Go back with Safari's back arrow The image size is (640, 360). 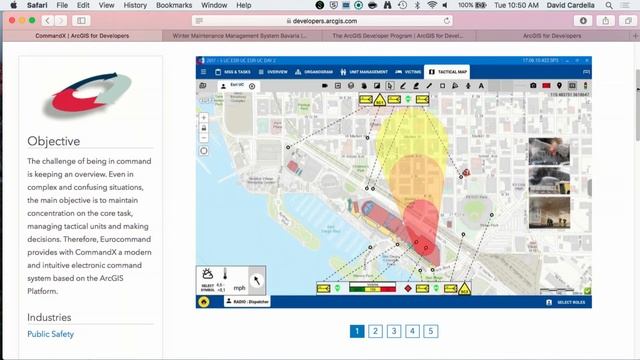pos(48,20)
